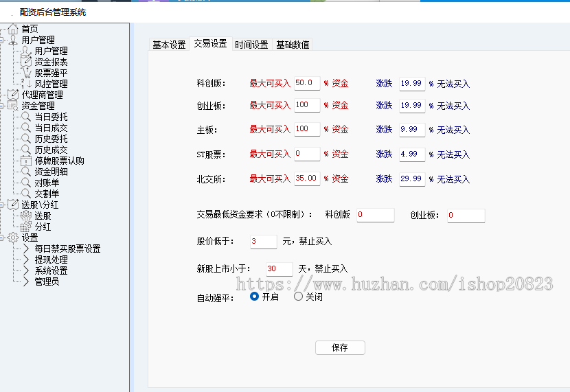
Task: Click ST股票 最大可买入 percent field
Action: pos(307,154)
